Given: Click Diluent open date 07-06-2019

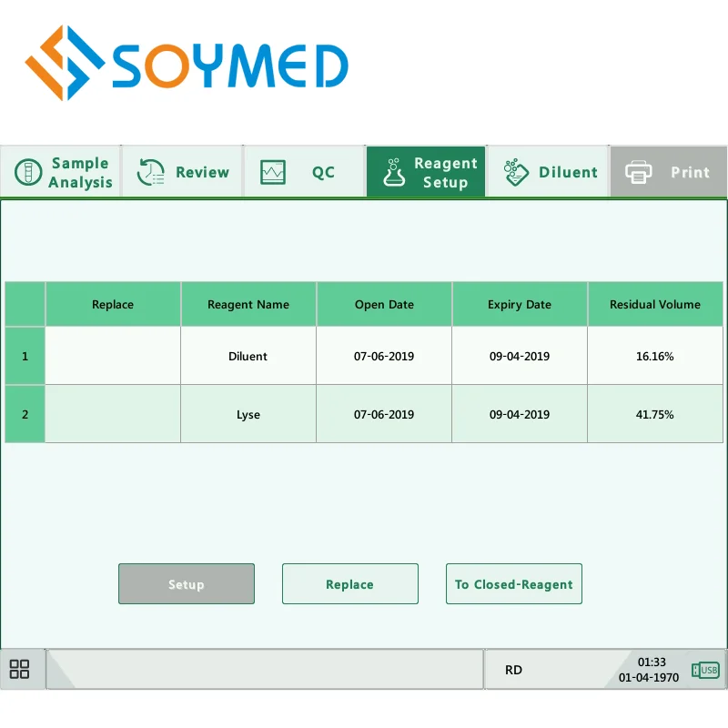Looking at the screenshot, I should pyautogui.click(x=384, y=356).
